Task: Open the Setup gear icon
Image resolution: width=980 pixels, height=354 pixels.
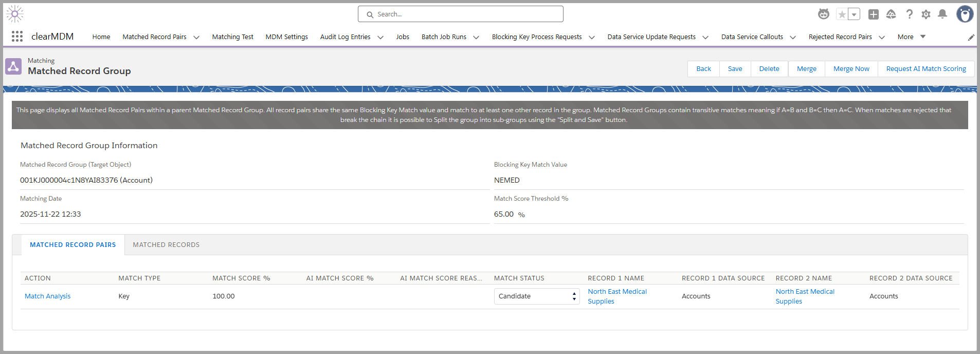Action: 925,14
